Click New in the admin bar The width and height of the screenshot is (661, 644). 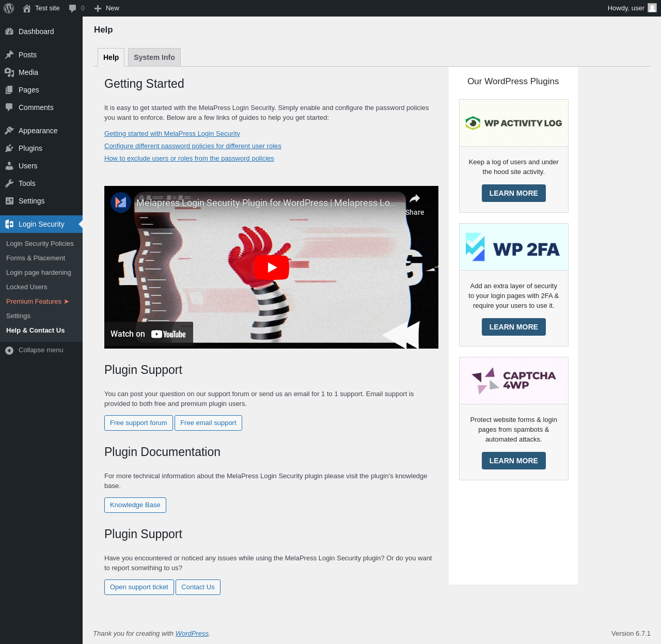tap(113, 8)
